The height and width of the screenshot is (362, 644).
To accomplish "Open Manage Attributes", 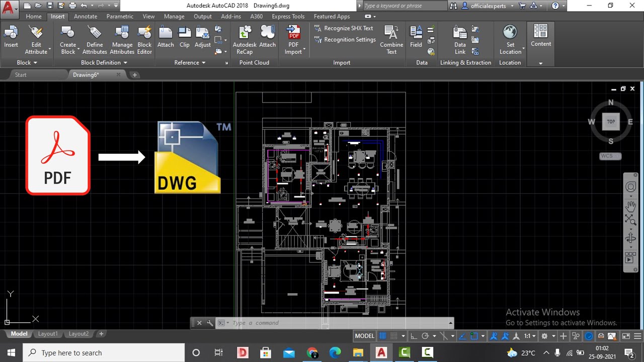I will coord(122,40).
